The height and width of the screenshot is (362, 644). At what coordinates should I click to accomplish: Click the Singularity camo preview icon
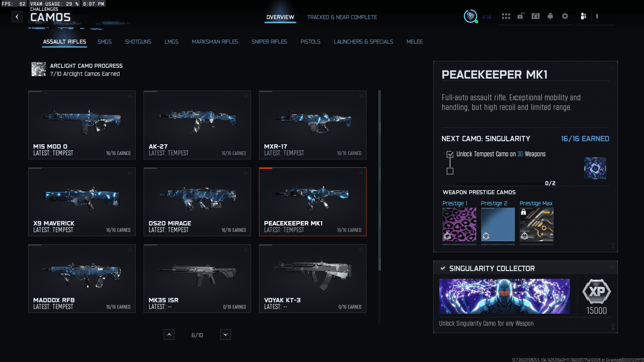(595, 168)
